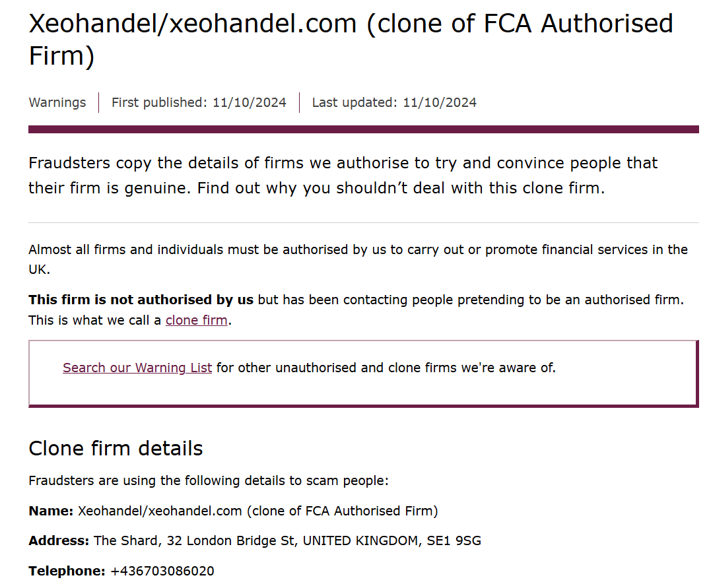
Task: Click the 'Last updated: 11/10/2024' date text
Action: 394,102
